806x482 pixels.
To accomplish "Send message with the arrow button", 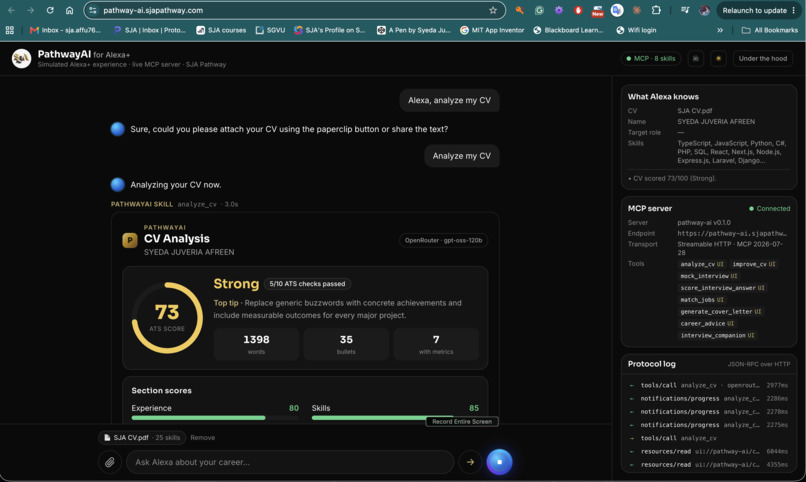I will point(470,462).
